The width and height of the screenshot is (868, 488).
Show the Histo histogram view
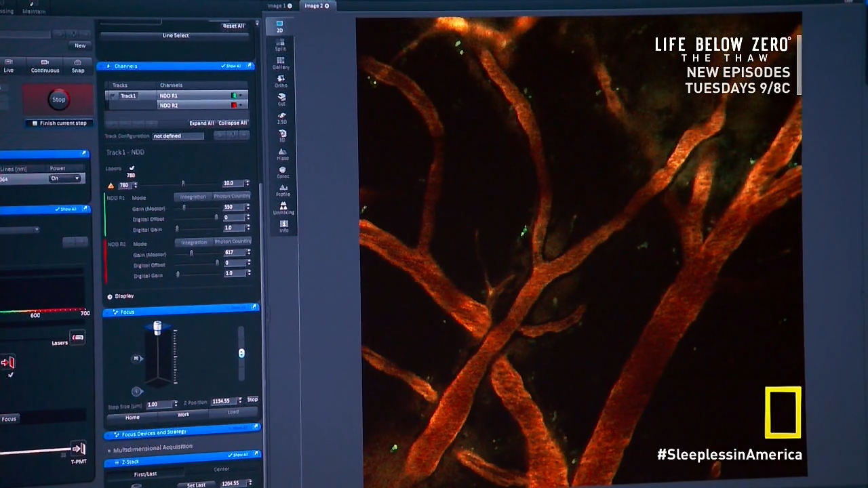pyautogui.click(x=282, y=154)
